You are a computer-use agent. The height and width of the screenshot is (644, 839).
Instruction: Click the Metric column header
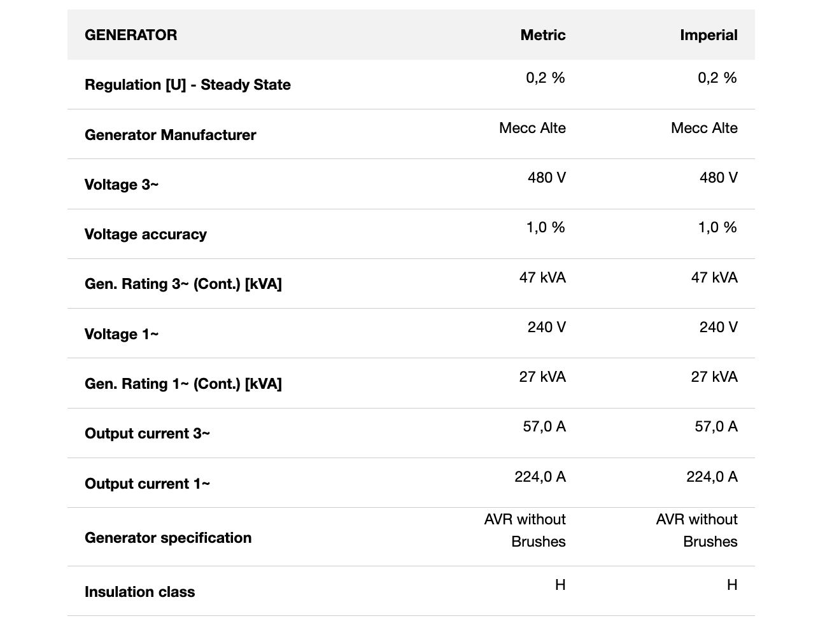click(x=542, y=35)
